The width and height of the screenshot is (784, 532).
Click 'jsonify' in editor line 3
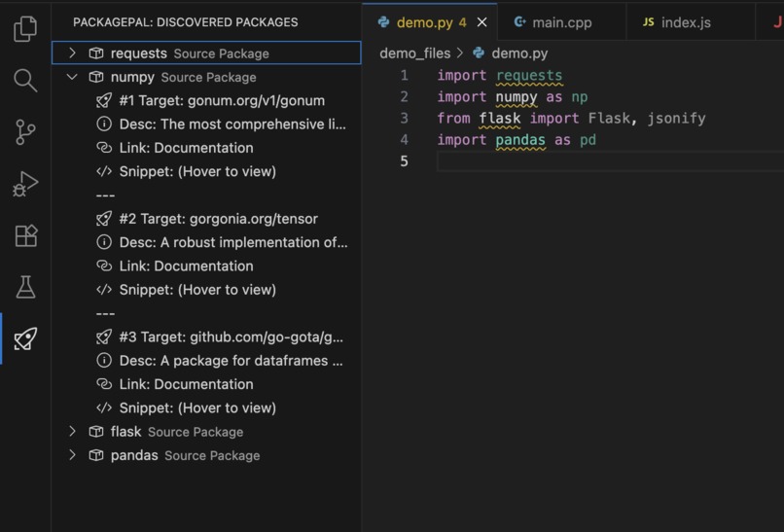point(676,119)
